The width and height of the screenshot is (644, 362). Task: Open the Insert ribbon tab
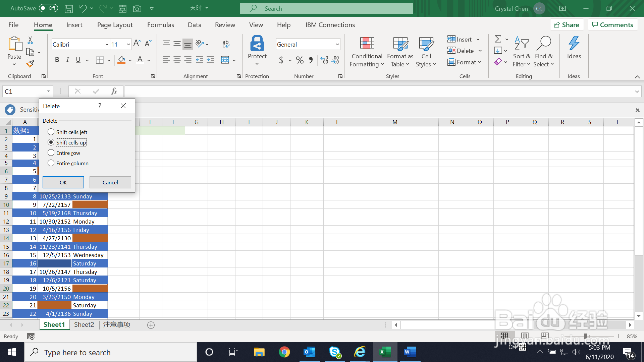[x=74, y=25]
